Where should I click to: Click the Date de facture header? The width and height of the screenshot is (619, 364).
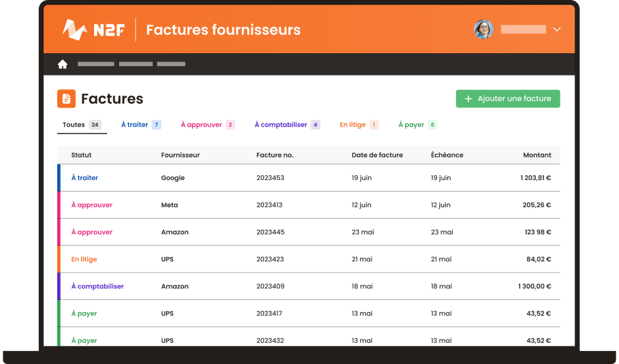[x=377, y=155]
